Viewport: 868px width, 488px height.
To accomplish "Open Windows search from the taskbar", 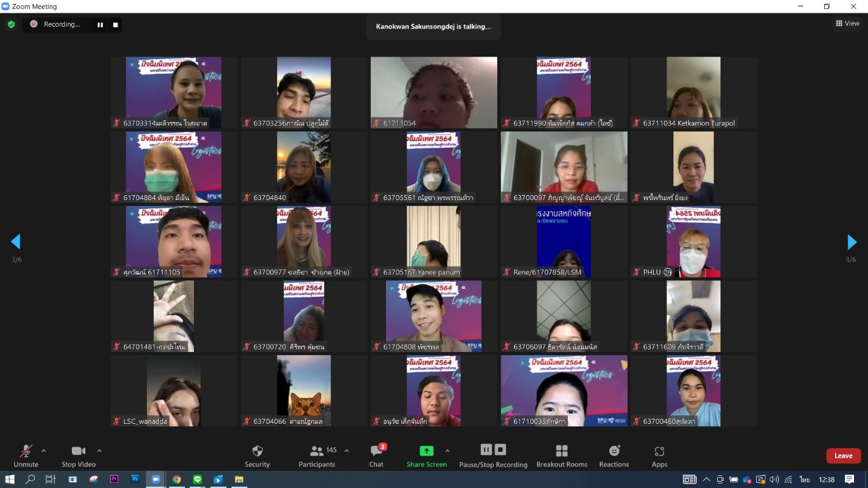I will (30, 479).
